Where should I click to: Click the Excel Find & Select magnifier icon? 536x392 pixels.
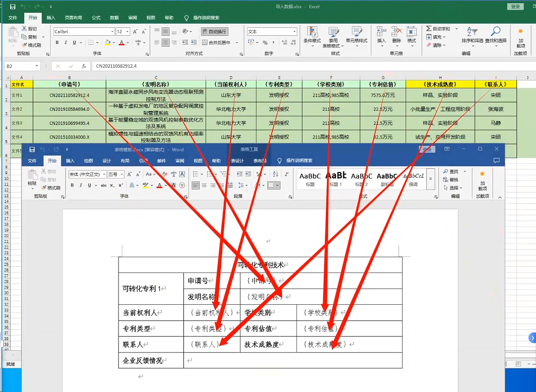coord(496,32)
